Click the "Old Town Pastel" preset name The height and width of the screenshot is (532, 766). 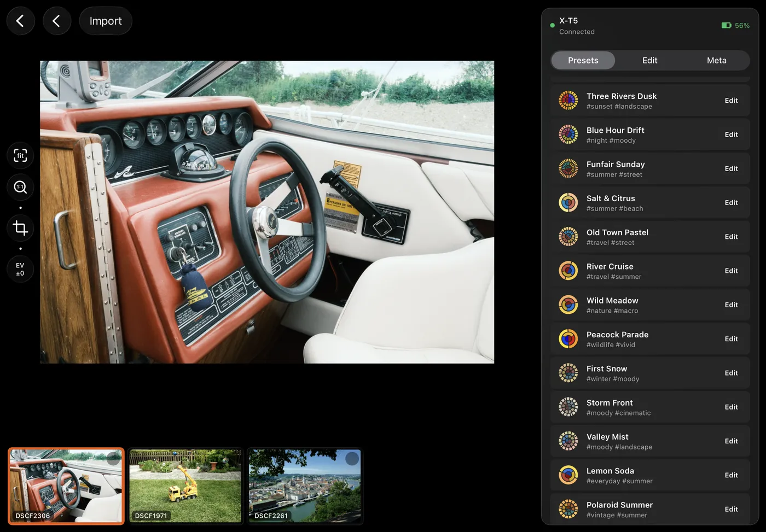click(617, 232)
